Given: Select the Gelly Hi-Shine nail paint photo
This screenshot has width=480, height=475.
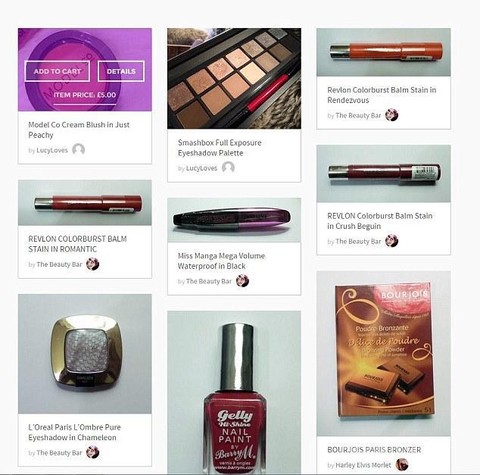Looking at the screenshot, I should tap(234, 393).
